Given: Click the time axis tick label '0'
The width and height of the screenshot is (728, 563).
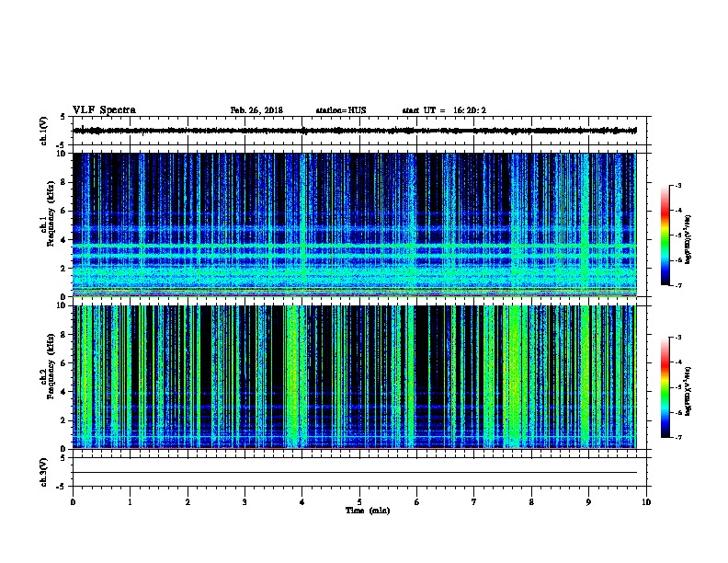Looking at the screenshot, I should pyautogui.click(x=73, y=502).
